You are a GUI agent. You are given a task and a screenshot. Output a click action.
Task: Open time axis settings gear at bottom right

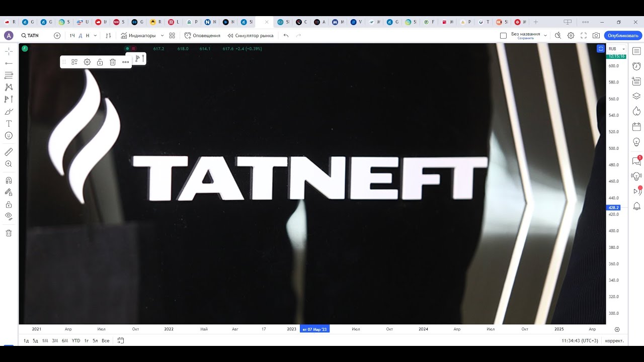coord(617,329)
